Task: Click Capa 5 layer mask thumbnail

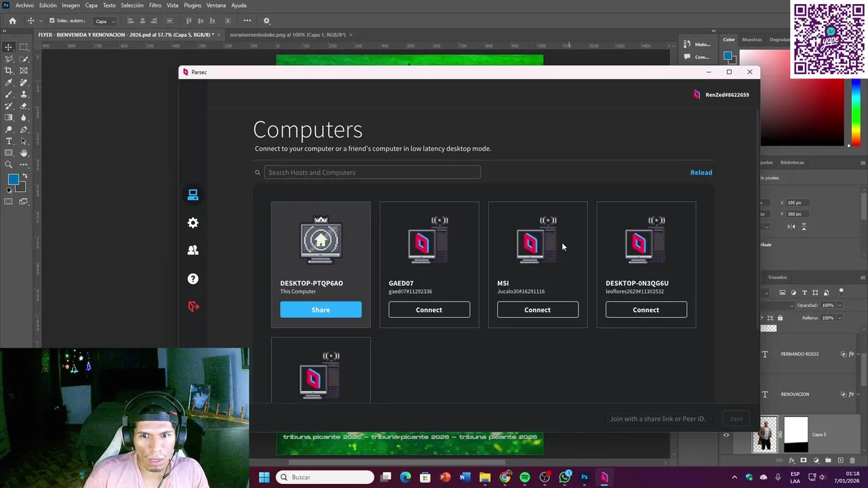Action: tap(796, 434)
